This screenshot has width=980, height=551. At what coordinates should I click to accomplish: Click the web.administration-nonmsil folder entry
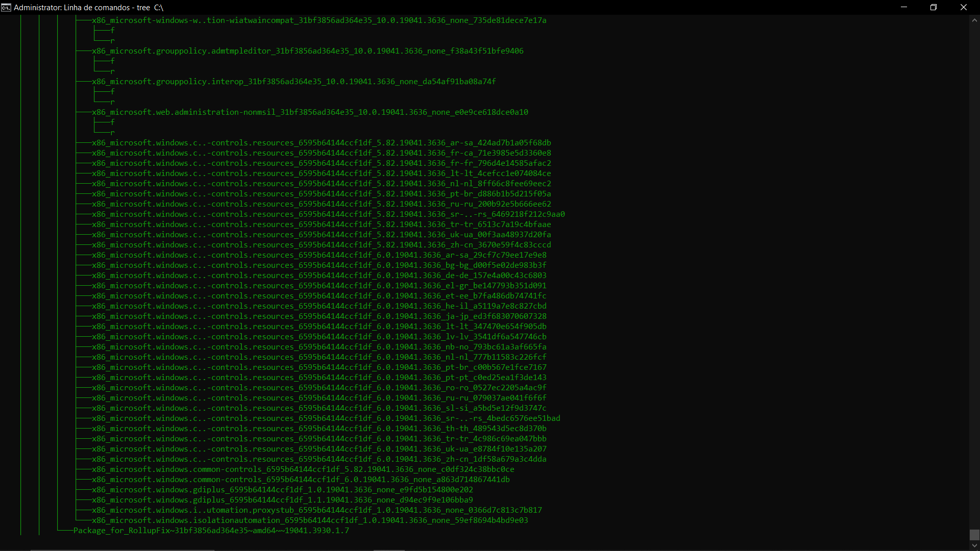(x=310, y=112)
